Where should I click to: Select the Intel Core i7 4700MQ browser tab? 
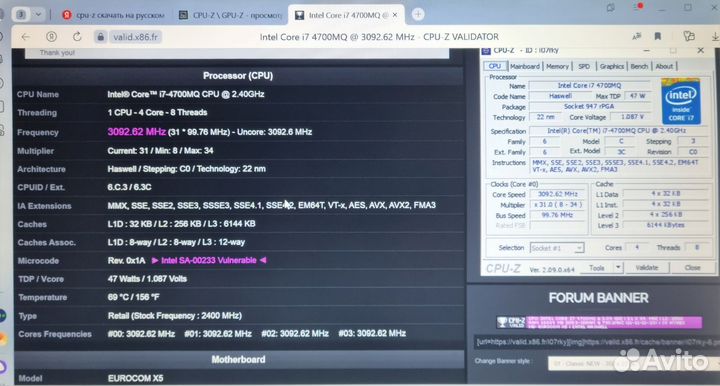[347, 15]
